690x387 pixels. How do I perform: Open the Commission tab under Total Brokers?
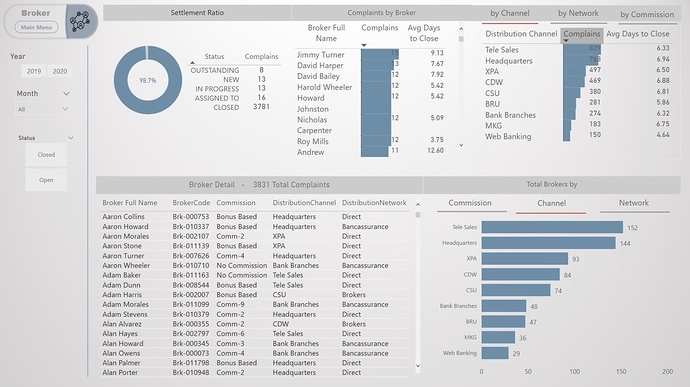click(x=470, y=203)
